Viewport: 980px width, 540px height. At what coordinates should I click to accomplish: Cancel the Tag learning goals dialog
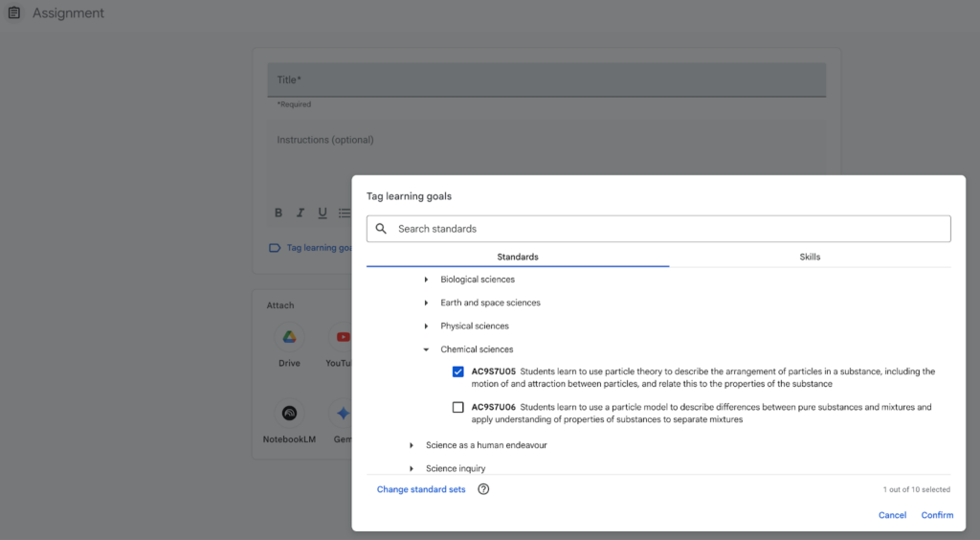(892, 515)
